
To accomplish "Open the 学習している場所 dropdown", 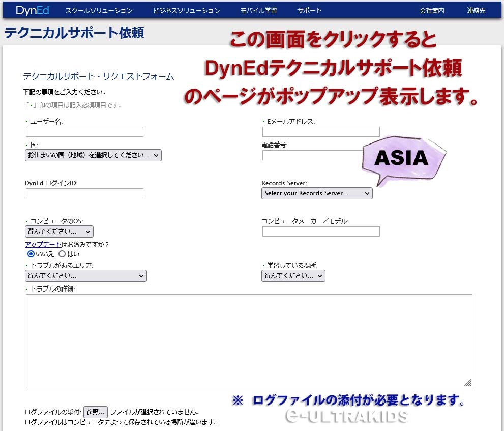I will (293, 276).
